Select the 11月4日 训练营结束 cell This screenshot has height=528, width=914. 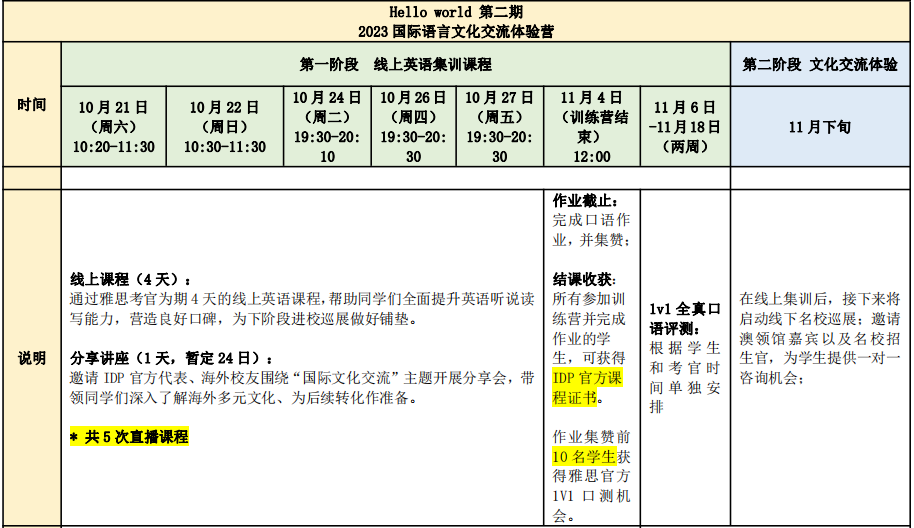pyautogui.click(x=592, y=127)
